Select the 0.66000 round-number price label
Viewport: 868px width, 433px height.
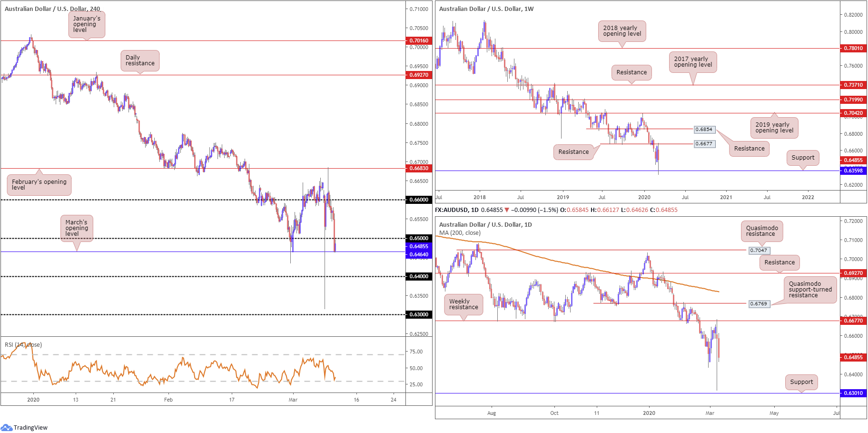click(x=419, y=200)
